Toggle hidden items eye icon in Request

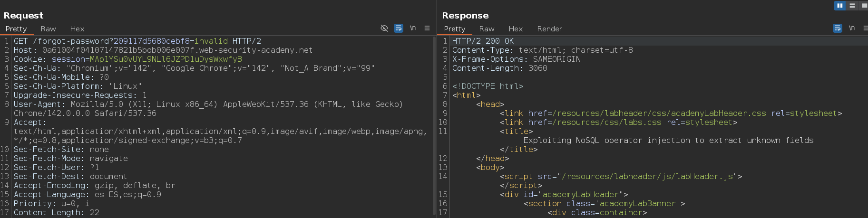384,28
